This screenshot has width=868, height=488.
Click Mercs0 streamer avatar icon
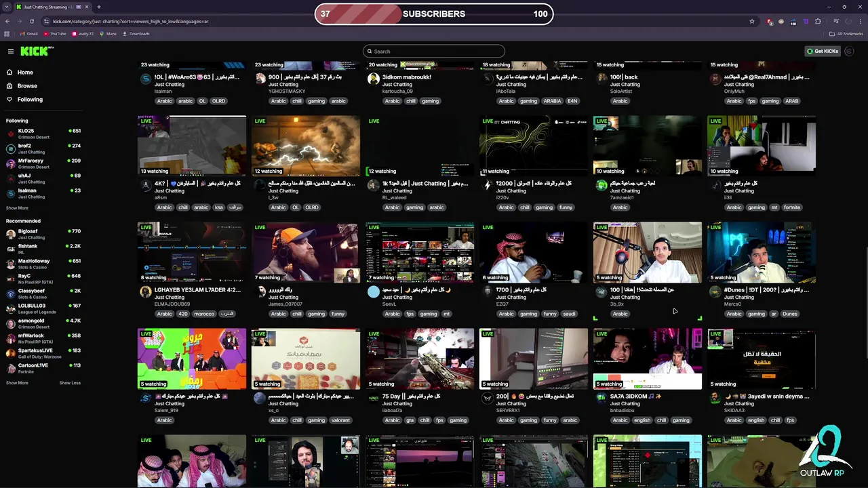tap(715, 291)
